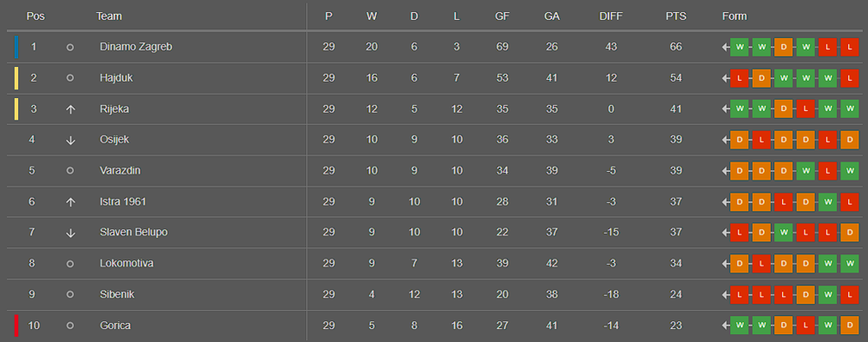Click Dinamo Zagreb's unchanged position circle icon

(x=70, y=48)
